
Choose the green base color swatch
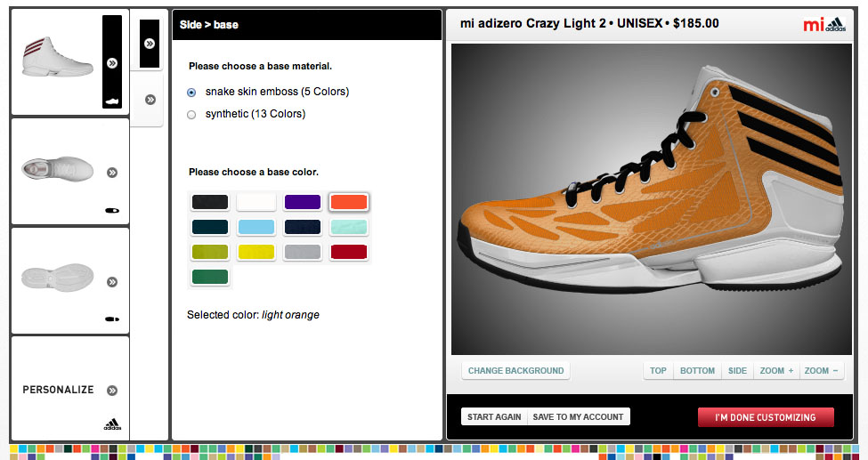pyautogui.click(x=210, y=277)
